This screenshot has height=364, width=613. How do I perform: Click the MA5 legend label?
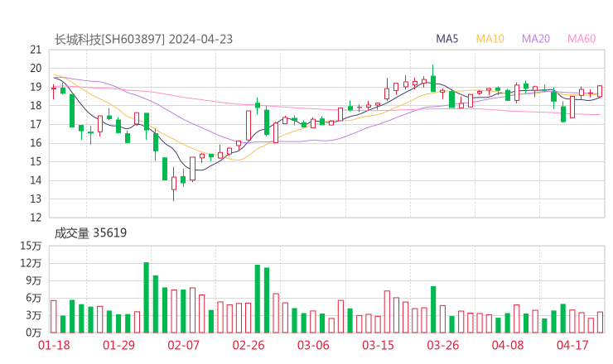[x=446, y=39]
